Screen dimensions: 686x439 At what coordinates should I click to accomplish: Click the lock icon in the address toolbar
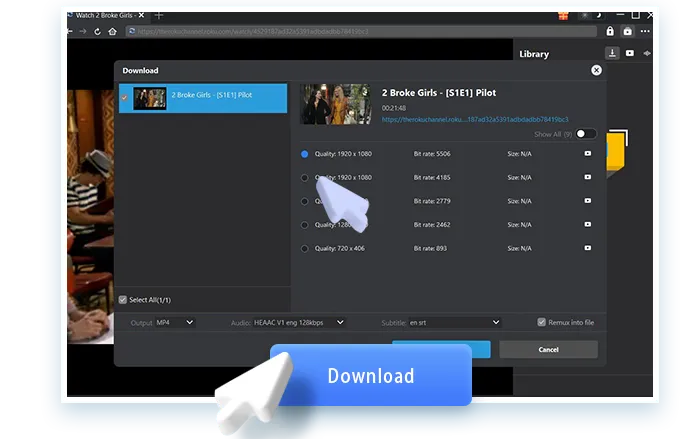coord(610,31)
